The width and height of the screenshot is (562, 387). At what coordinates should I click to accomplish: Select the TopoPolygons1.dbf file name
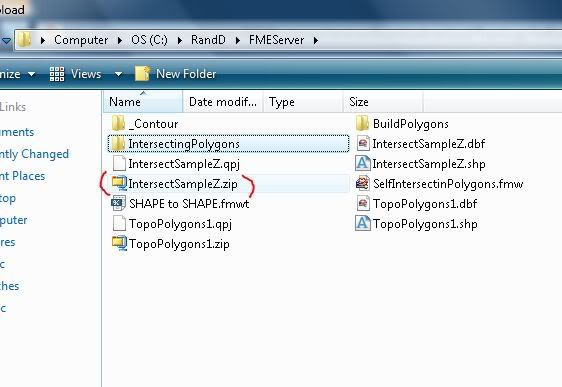point(425,204)
